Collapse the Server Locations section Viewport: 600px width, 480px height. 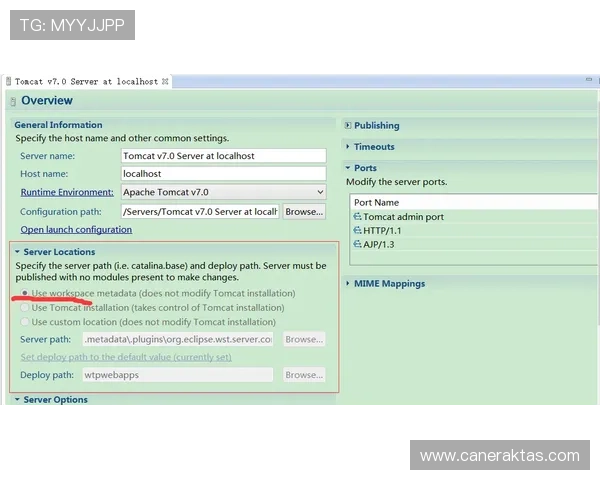click(x=17, y=252)
